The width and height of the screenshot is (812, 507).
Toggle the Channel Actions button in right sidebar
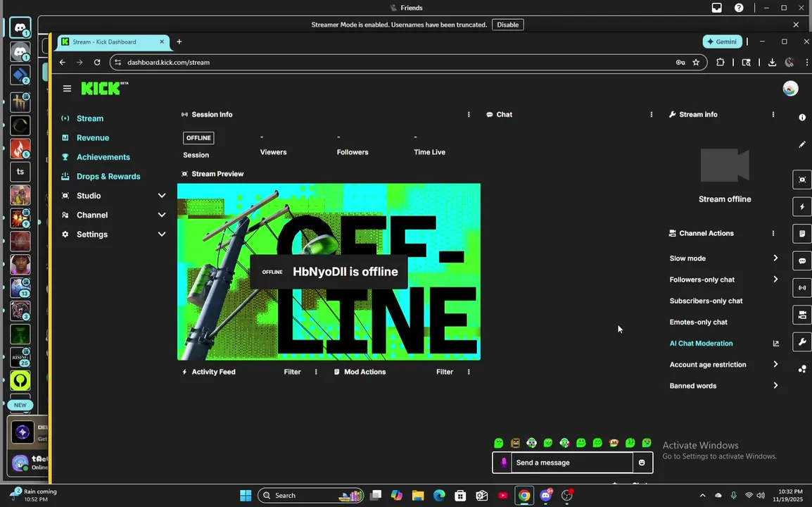802,315
